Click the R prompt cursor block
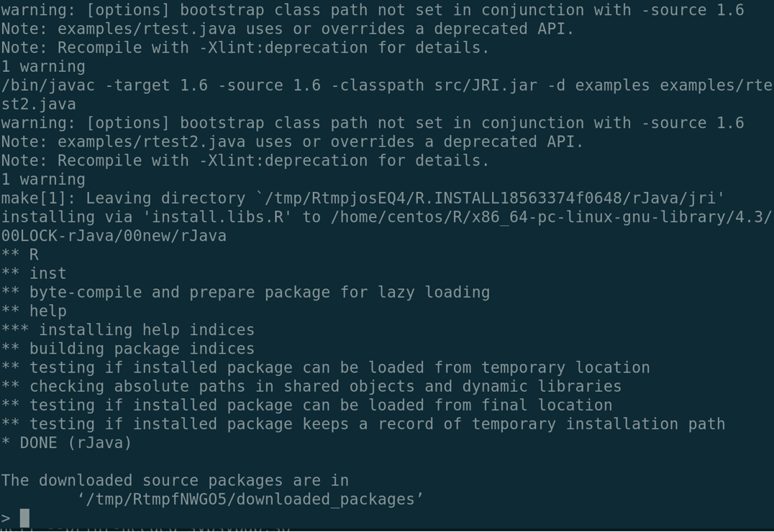Image resolution: width=774 pixels, height=532 pixels. pos(24,518)
